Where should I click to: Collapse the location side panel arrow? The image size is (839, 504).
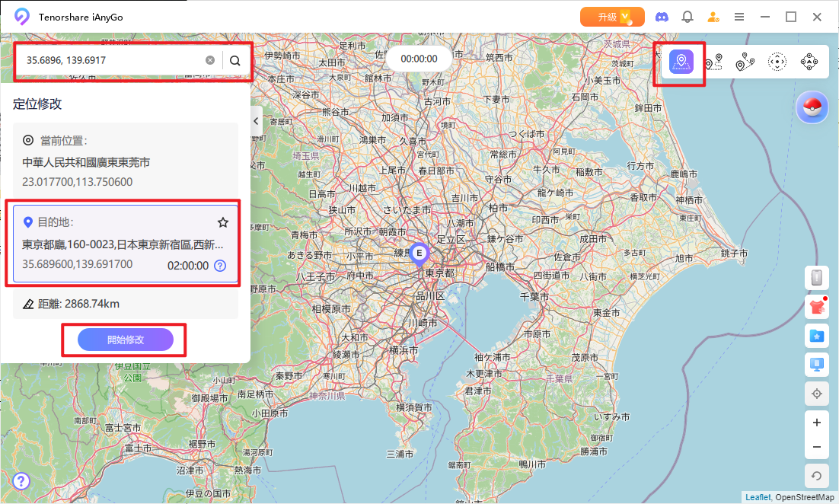pos(257,121)
